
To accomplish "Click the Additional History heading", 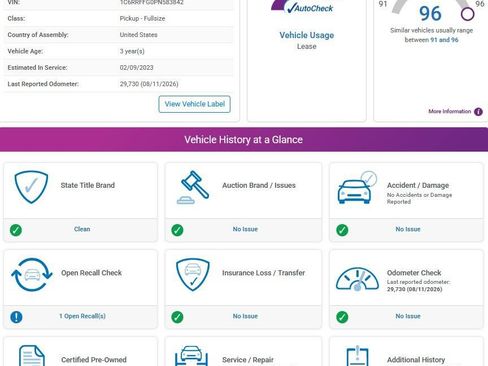I will [x=416, y=360].
